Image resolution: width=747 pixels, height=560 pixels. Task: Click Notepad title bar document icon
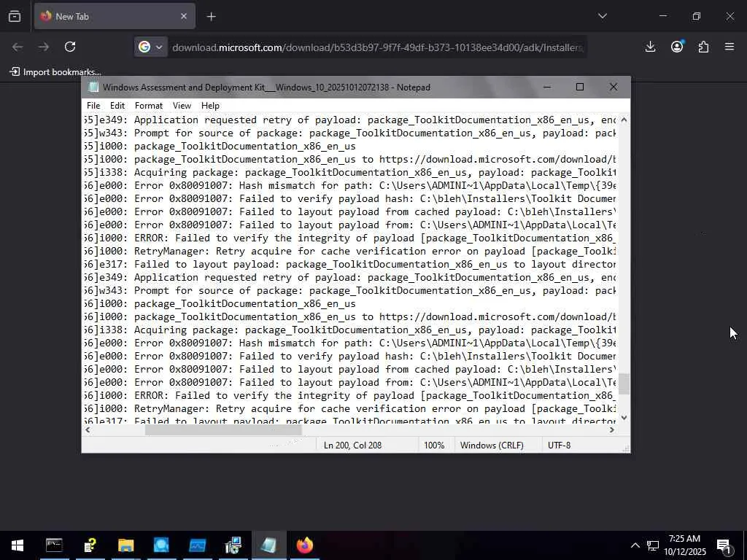[x=94, y=87]
